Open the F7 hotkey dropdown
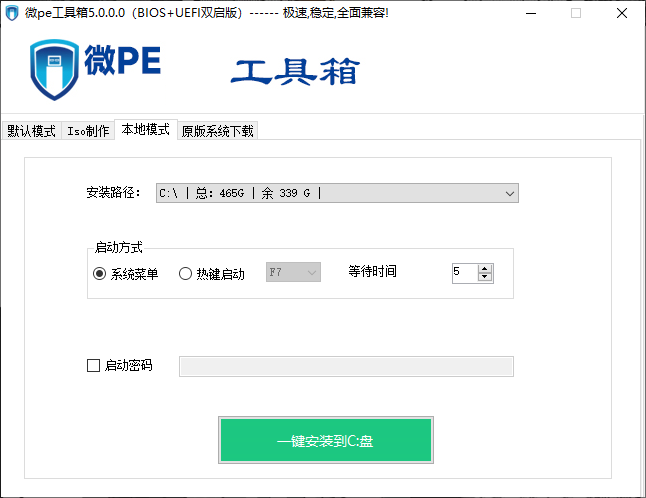Screen dimensions: 646x498 pos(293,272)
